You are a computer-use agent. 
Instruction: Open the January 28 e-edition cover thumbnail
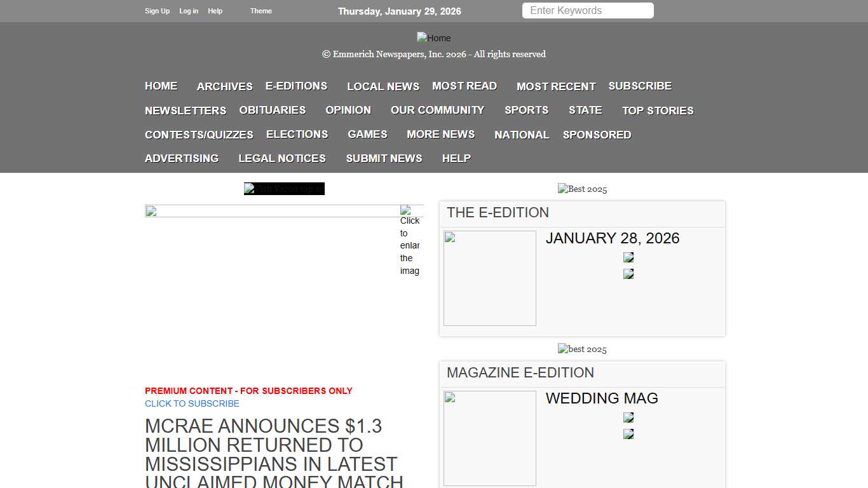pos(489,278)
